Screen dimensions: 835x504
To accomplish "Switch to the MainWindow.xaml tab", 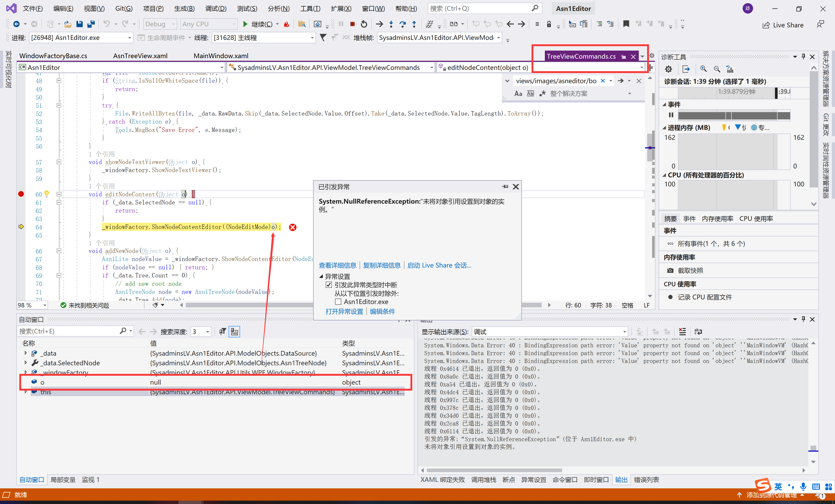I will 220,56.
